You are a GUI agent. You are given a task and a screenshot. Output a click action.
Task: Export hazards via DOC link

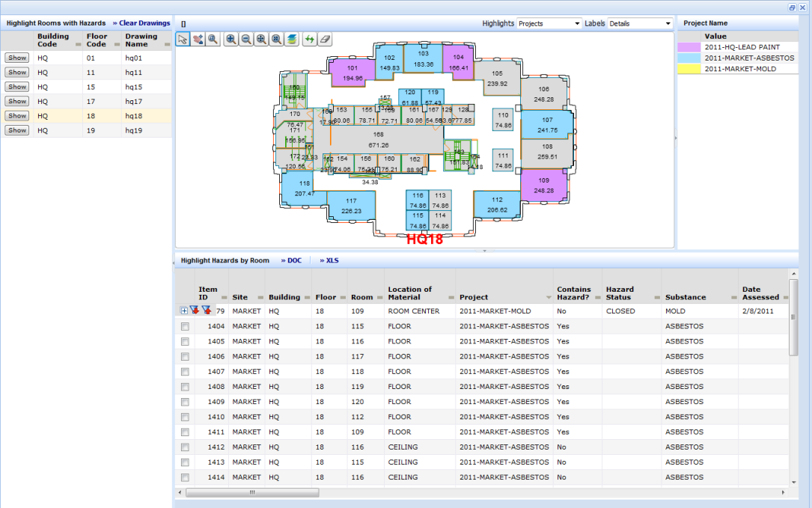pyautogui.click(x=294, y=260)
